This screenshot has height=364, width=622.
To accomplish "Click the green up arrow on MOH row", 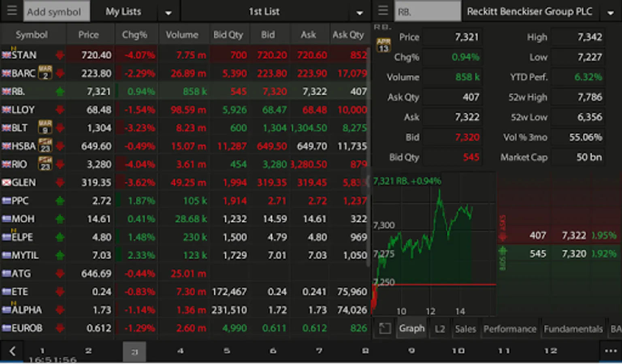I will [60, 219].
